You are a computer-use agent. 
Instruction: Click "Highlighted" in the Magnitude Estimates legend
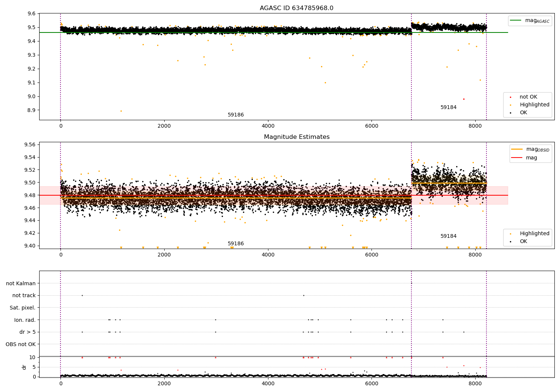535,234
